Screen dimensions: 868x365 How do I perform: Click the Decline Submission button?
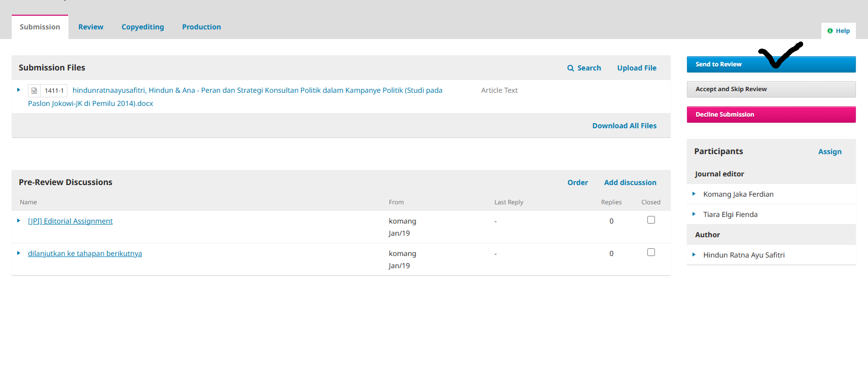tap(771, 115)
